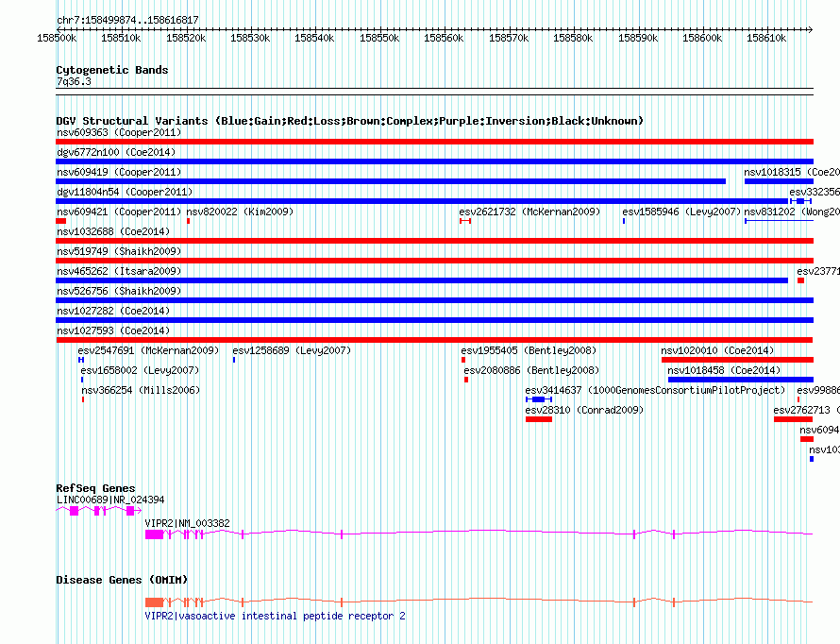Select the LINC00689 gene model glyph
The height and width of the screenshot is (644, 840).
point(98,511)
